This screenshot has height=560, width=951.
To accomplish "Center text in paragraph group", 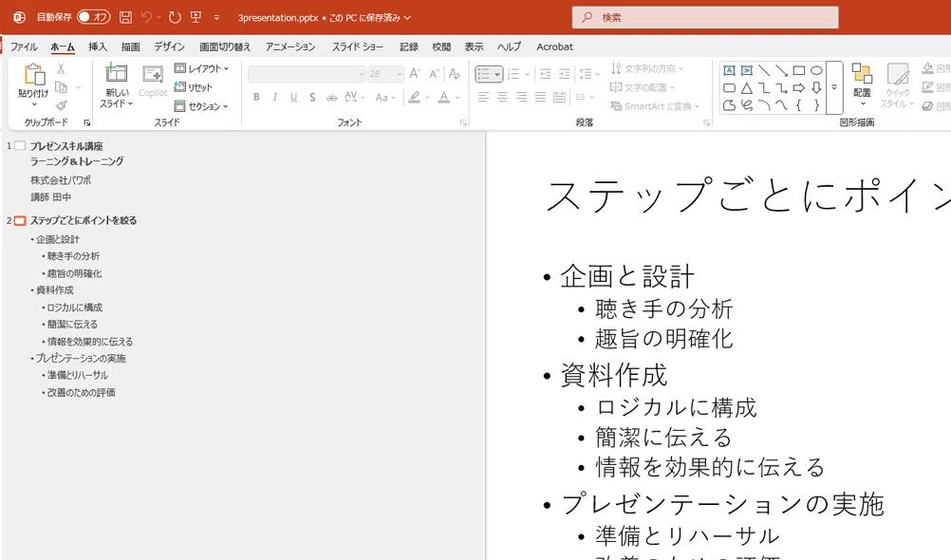I will [x=502, y=97].
